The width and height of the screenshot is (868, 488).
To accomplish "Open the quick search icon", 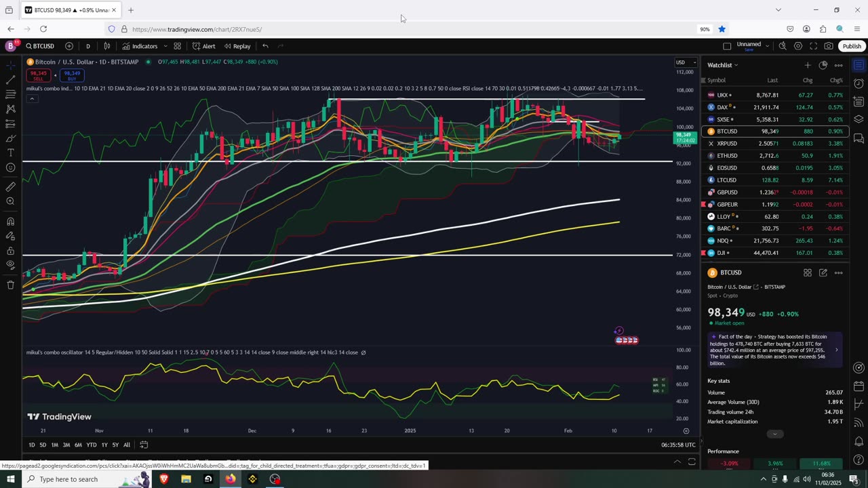I will click(783, 46).
